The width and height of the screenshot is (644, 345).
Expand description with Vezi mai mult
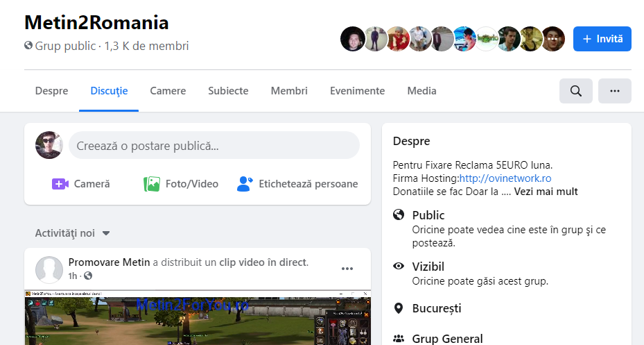pyautogui.click(x=546, y=192)
